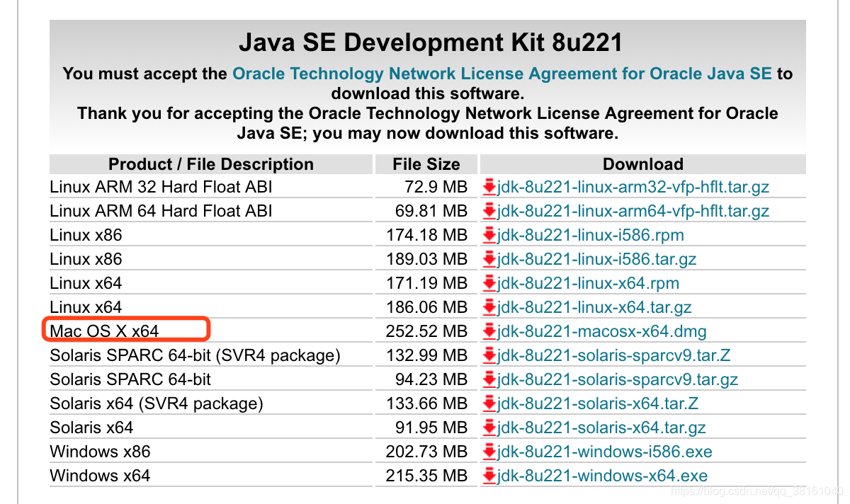Click the 252.52 MB file size
The height and width of the screenshot is (504, 850).
tap(426, 332)
